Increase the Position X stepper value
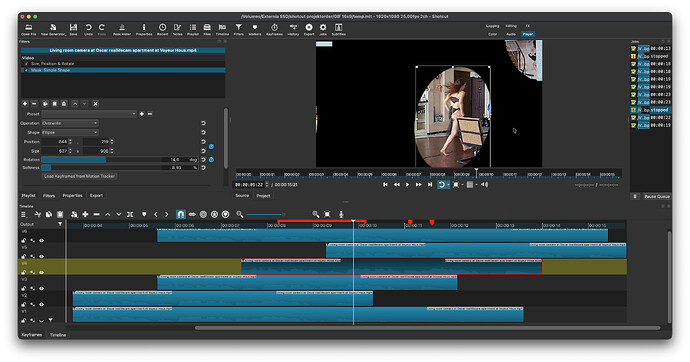This screenshot has height=362, width=690. tap(71, 140)
